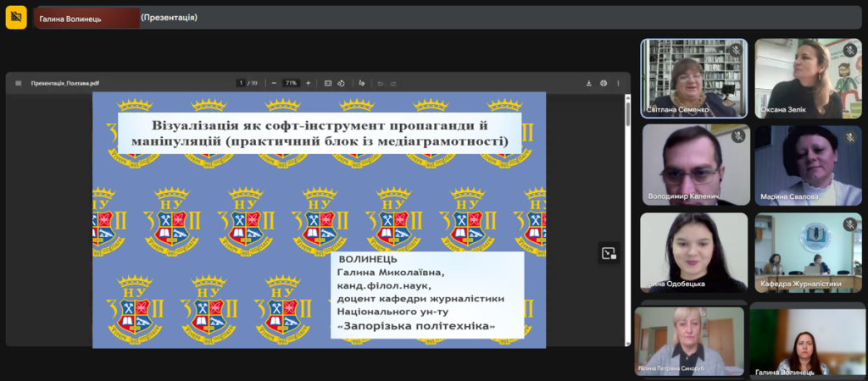Viewport: 868px width, 381px height.
Task: Click the PDF page number field
Action: (x=242, y=83)
